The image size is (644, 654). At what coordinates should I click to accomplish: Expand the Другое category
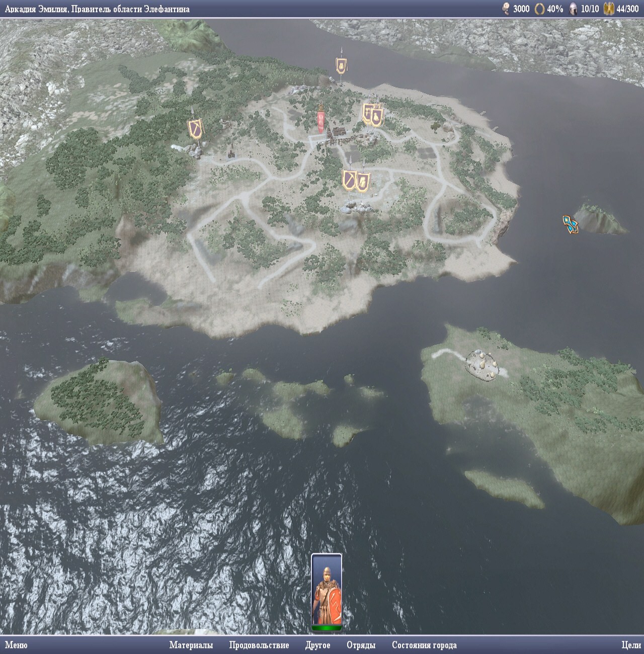click(x=317, y=645)
